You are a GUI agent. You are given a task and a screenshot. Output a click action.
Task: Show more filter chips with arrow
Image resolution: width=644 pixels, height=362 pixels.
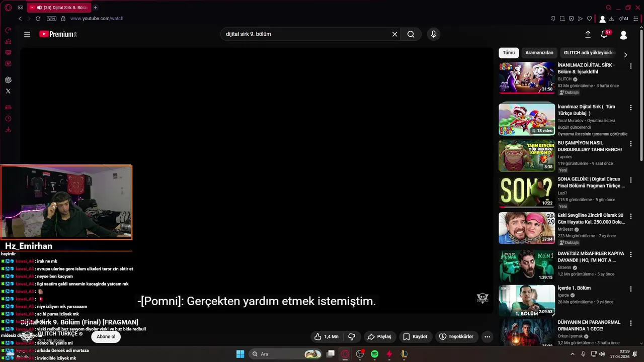click(625, 54)
